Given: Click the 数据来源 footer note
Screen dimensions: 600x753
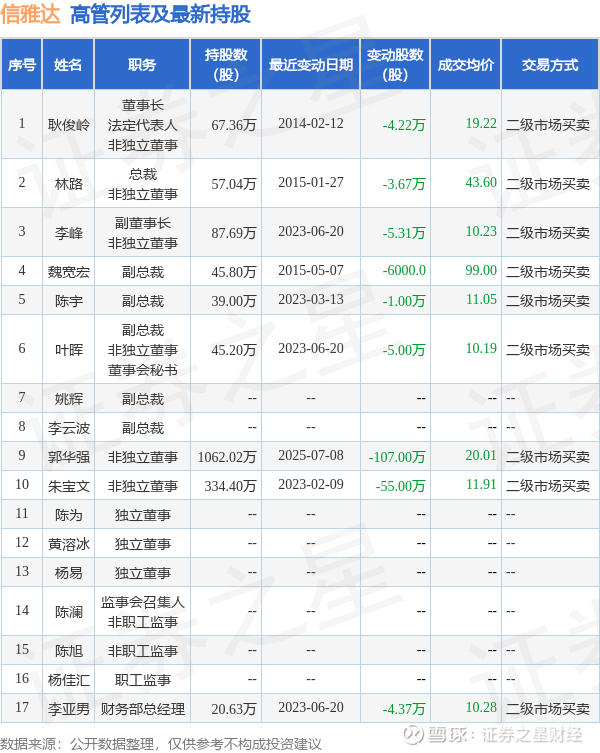Looking at the screenshot, I should pos(160,744).
